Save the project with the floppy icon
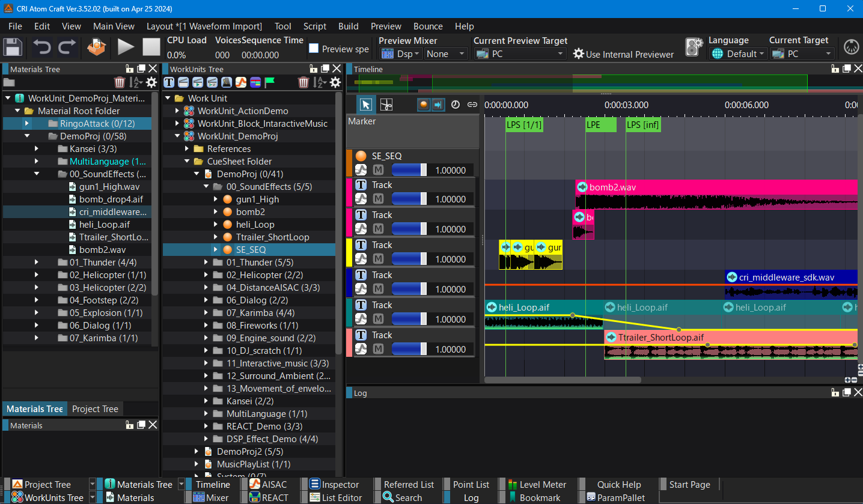Screen dimensions: 863x504 point(13,47)
